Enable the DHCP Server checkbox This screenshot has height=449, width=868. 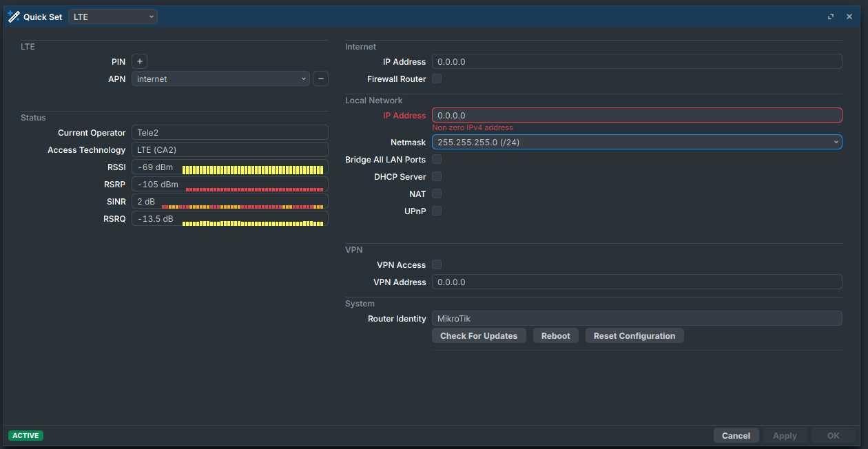pyautogui.click(x=437, y=177)
